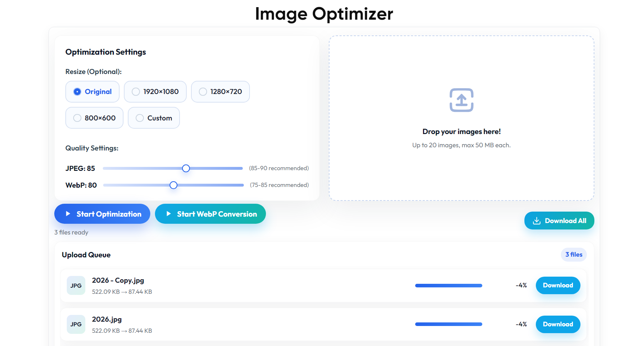Click the JPG badge beside 2026 - Copy.jpg
The width and height of the screenshot is (644, 346).
pos(76,285)
